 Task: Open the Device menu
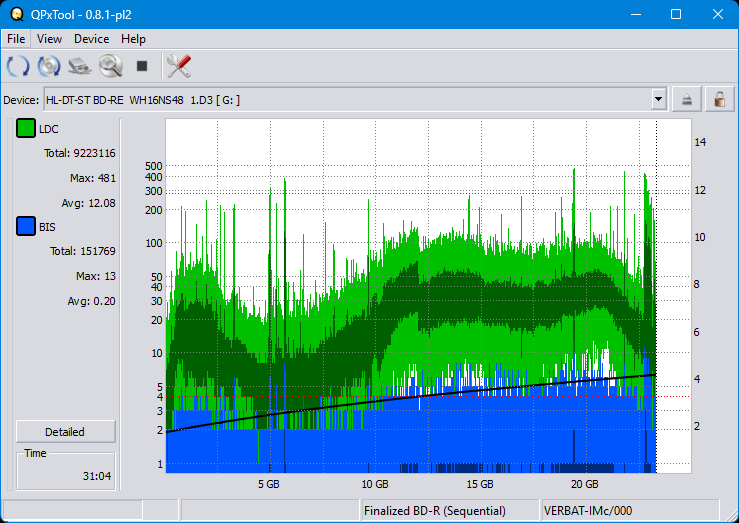point(91,39)
